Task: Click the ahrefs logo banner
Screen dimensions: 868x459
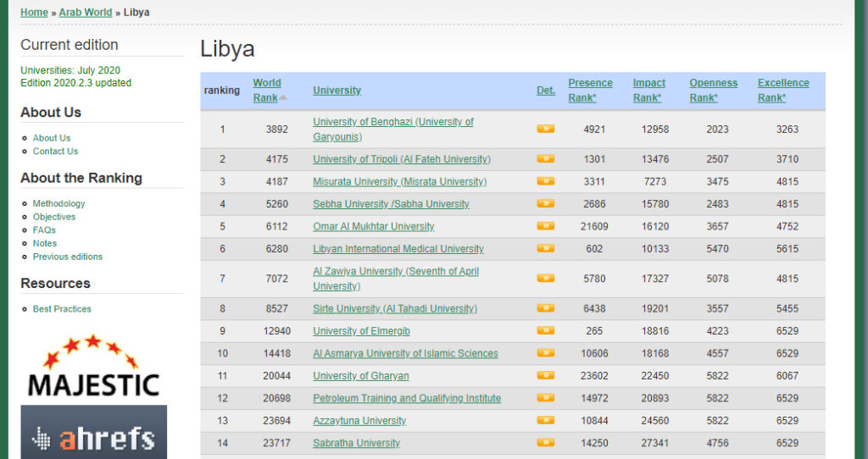Action: tap(93, 432)
